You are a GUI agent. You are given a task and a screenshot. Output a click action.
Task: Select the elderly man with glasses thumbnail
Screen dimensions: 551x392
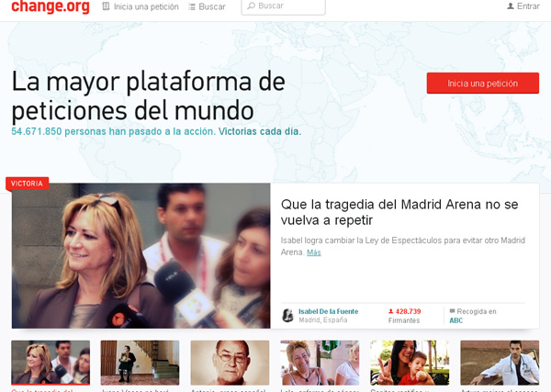(x=230, y=363)
